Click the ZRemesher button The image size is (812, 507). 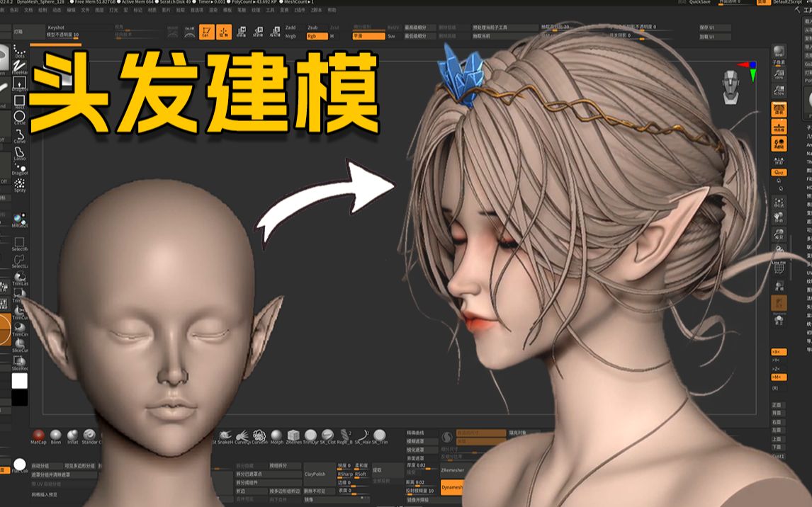(x=453, y=470)
